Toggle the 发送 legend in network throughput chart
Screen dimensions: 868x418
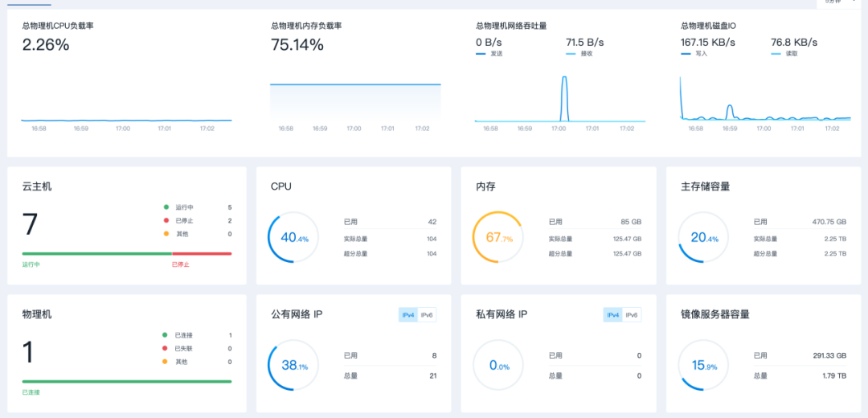490,54
